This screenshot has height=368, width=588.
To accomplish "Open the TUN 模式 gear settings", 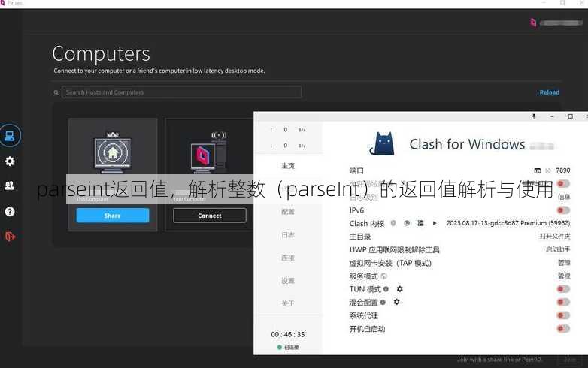I will [x=400, y=289].
